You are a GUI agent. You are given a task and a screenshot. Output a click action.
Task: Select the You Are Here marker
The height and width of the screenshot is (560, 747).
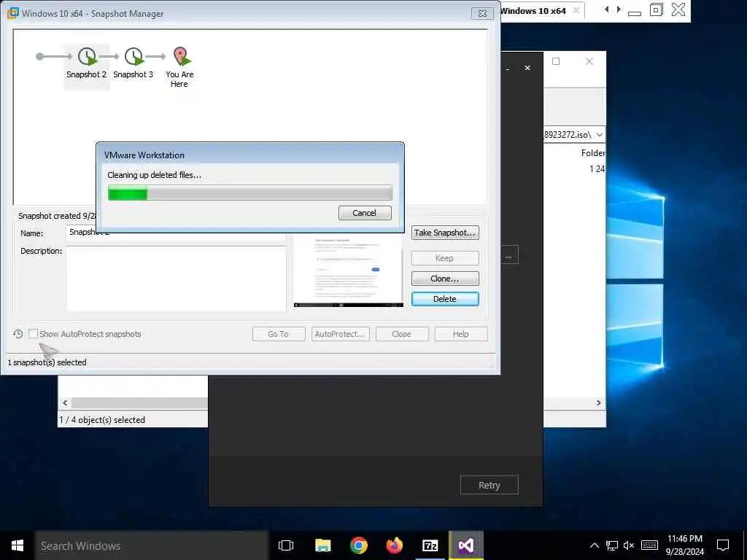(181, 56)
